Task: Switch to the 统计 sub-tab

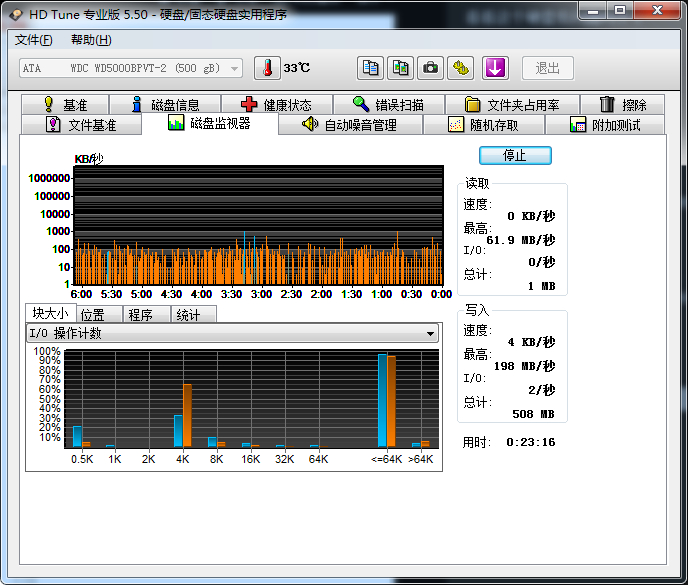Action: tap(188, 315)
